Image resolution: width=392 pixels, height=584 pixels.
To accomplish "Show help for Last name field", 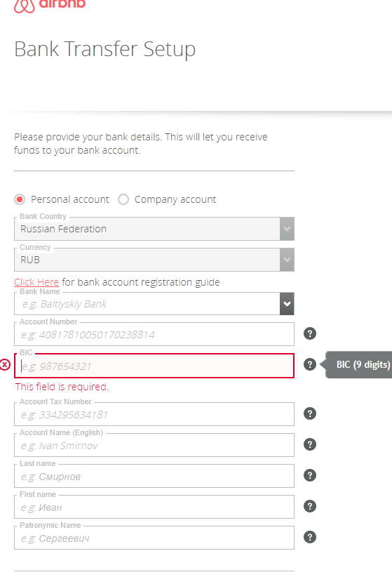I will (310, 475).
